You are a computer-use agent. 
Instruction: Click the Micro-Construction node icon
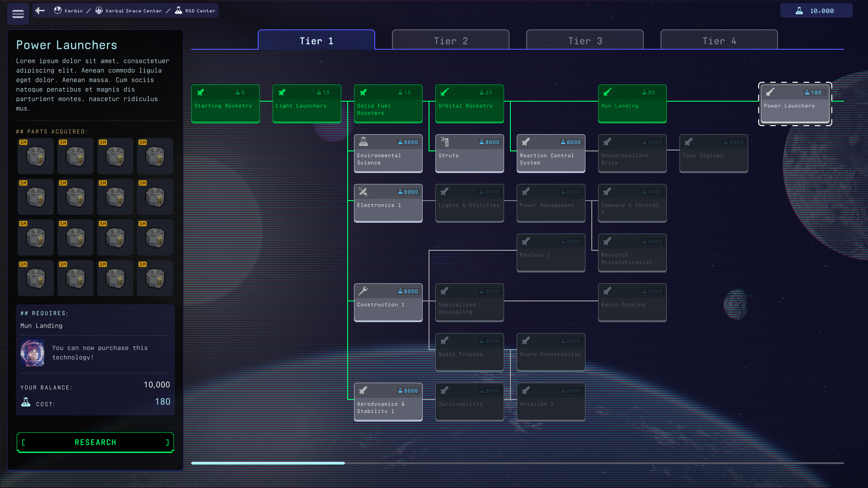pyautogui.click(x=526, y=341)
